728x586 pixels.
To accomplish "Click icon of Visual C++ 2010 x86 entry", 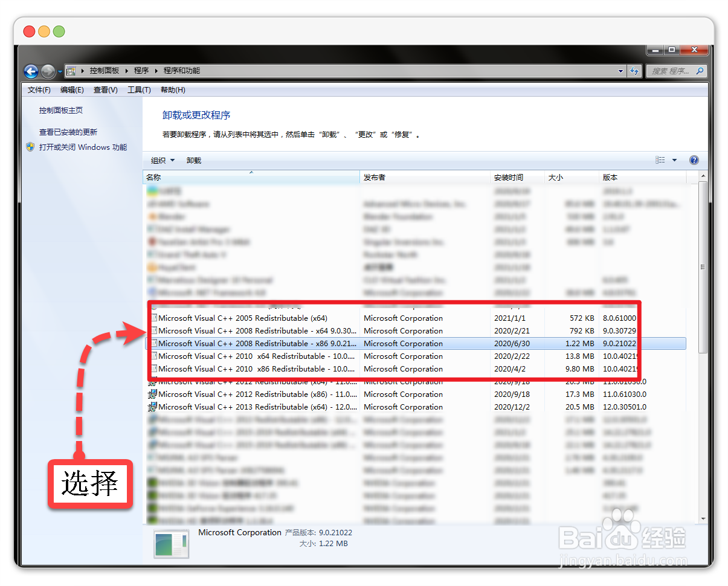I will [x=153, y=369].
